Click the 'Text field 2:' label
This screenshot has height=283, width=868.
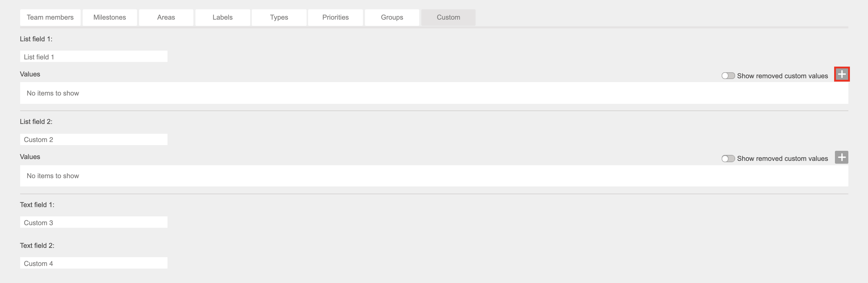(37, 246)
